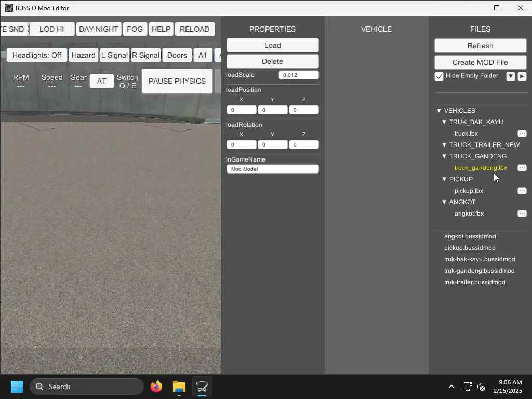The height and width of the screenshot is (399, 532).
Task: Show hidden system tray icons
Action: (x=451, y=387)
